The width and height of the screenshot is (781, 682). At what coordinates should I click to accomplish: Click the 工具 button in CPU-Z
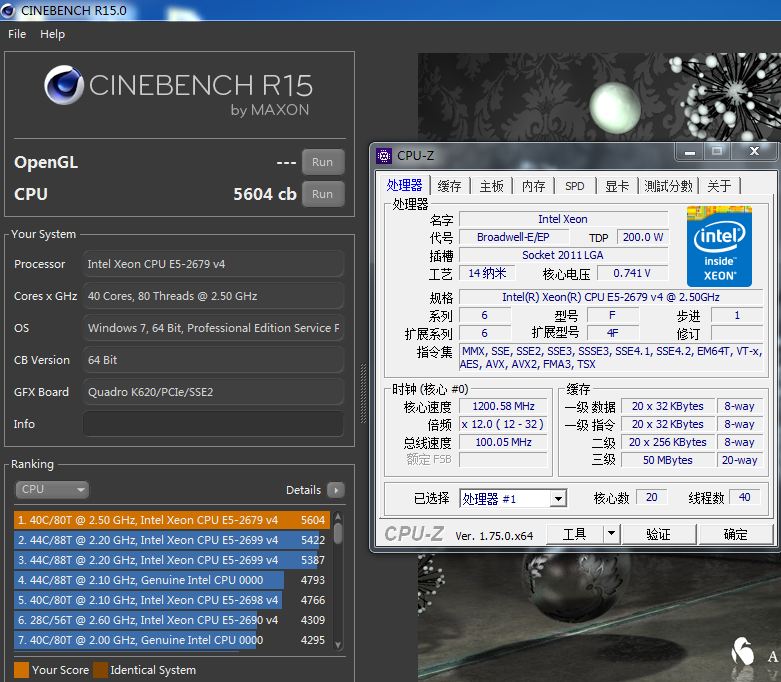pos(574,535)
